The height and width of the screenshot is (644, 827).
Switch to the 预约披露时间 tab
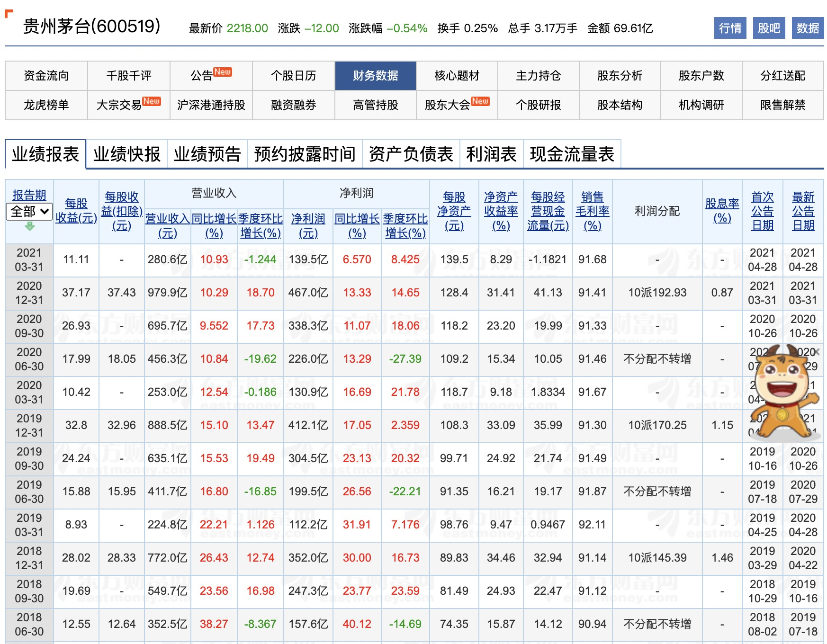click(305, 154)
